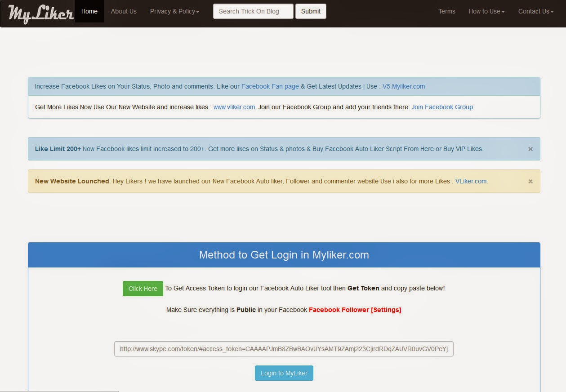Click the MyLiker logo
The height and width of the screenshot is (392, 566).
click(x=40, y=13)
